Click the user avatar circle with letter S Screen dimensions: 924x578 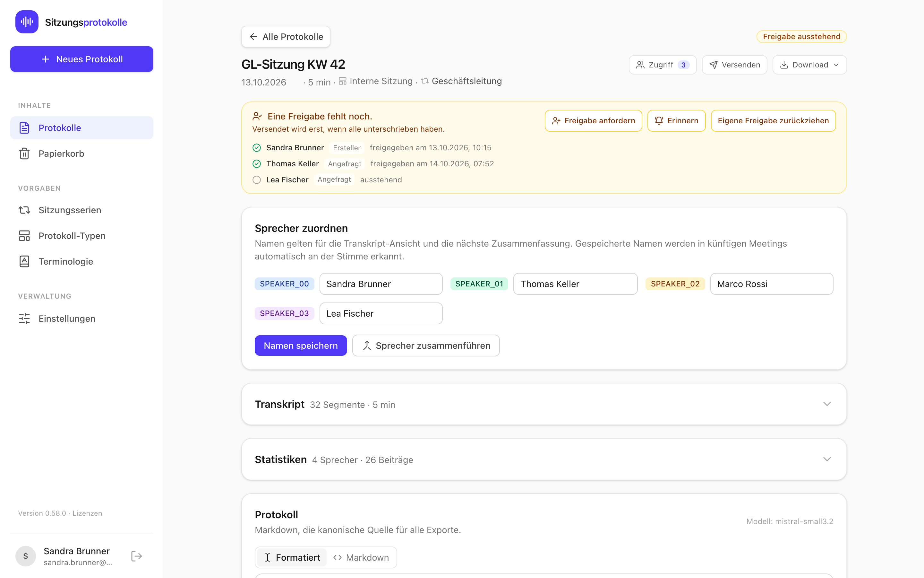tap(26, 556)
